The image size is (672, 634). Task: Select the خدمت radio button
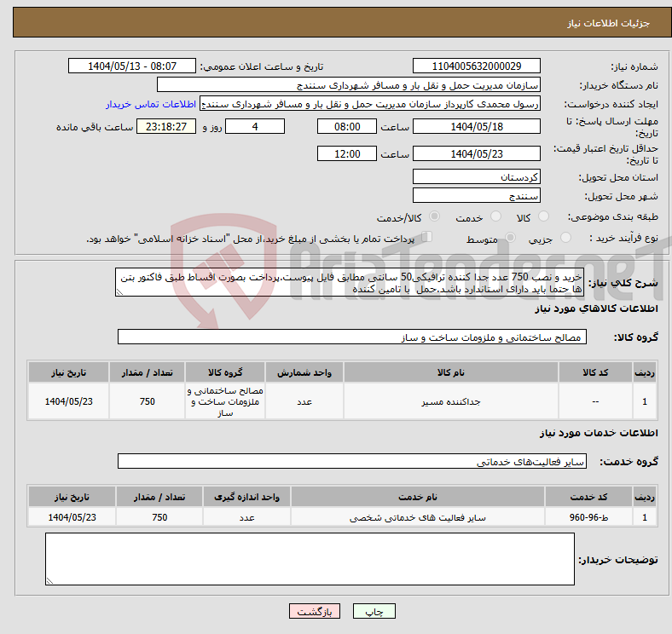click(x=495, y=216)
